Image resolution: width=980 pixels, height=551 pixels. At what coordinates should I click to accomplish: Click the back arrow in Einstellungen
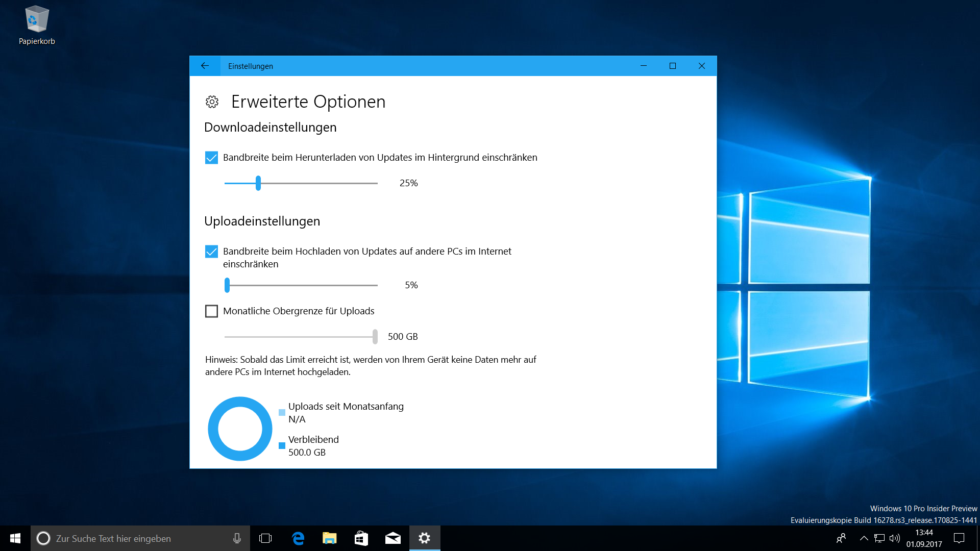[205, 66]
